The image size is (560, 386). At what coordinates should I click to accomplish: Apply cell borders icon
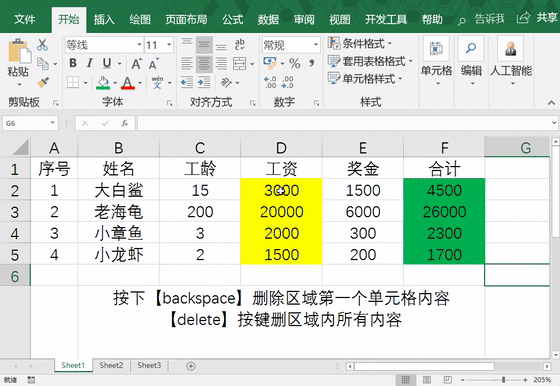coord(73,82)
